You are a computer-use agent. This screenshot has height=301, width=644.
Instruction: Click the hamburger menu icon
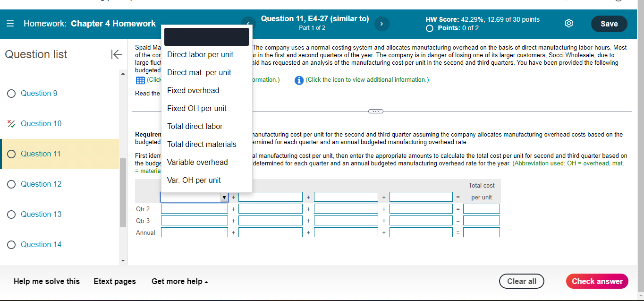tap(9, 23)
